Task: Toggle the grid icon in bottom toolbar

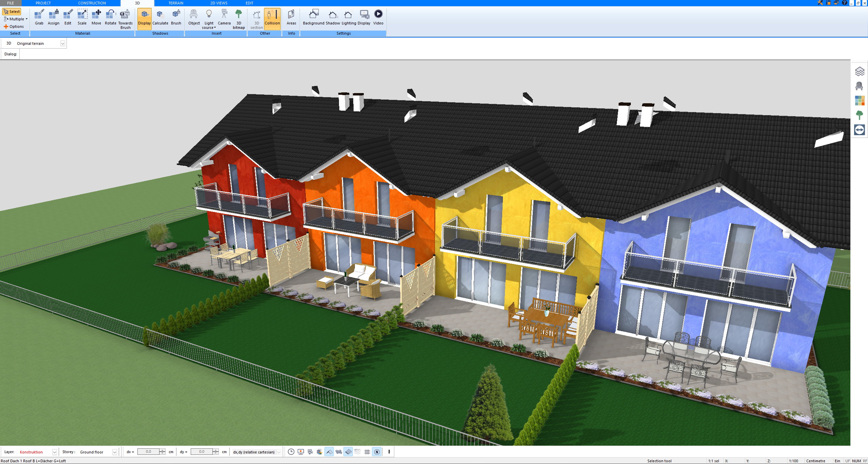Action: pos(367,452)
